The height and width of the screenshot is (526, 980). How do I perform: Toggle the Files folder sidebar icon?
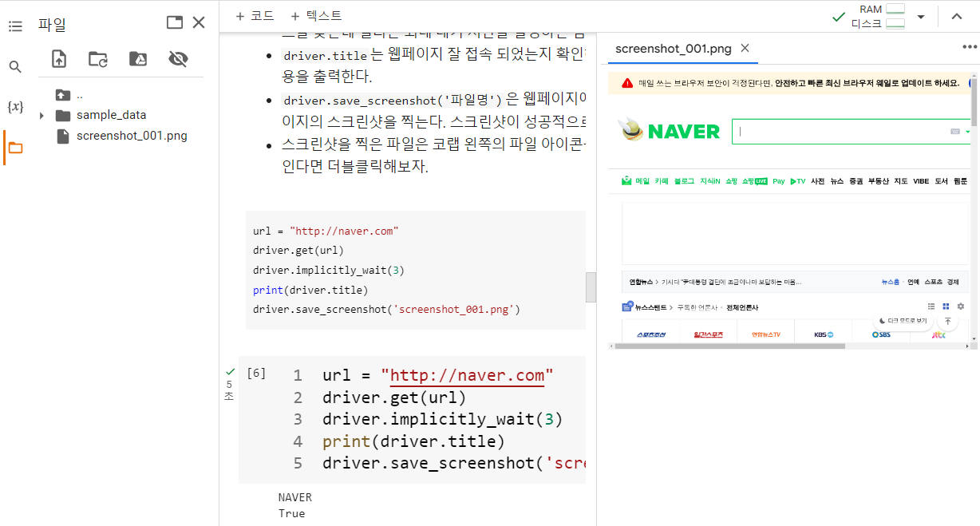pyautogui.click(x=15, y=147)
